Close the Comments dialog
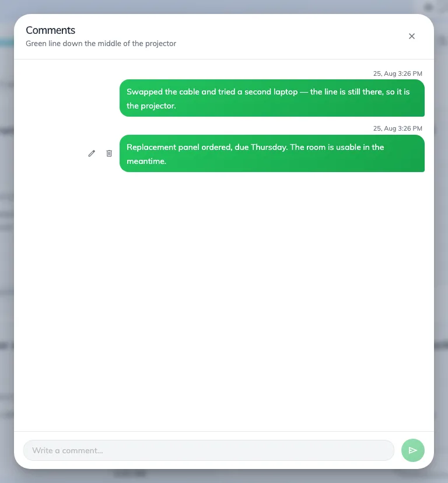Screen dimensions: 448x483 pyautogui.click(x=412, y=36)
